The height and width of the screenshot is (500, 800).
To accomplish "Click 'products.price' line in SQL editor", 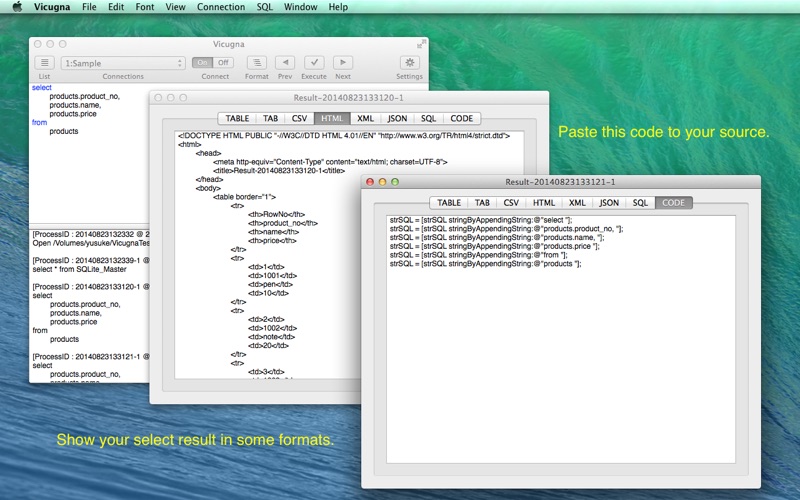I will coord(73,114).
